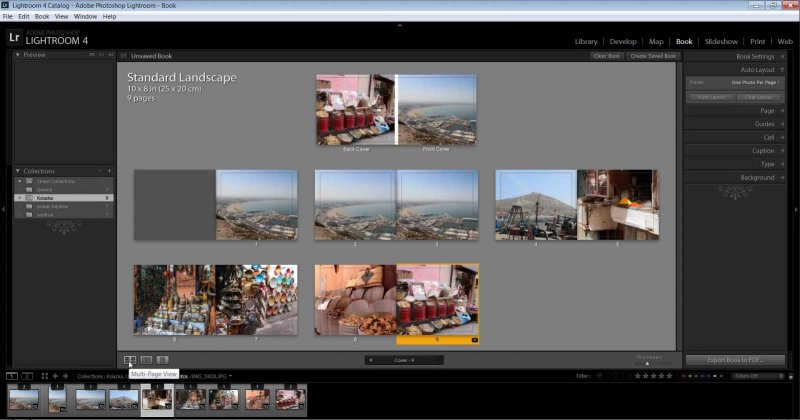
Task: Switch to Single Page View icon
Action: [163, 359]
